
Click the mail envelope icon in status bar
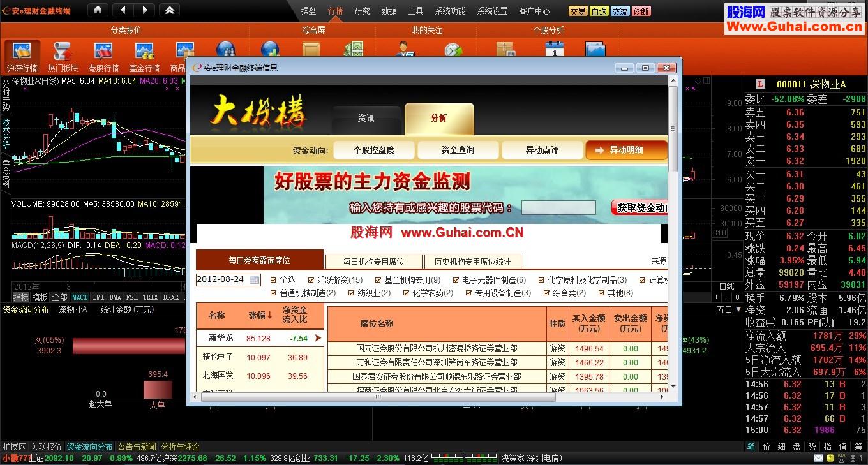818,458
